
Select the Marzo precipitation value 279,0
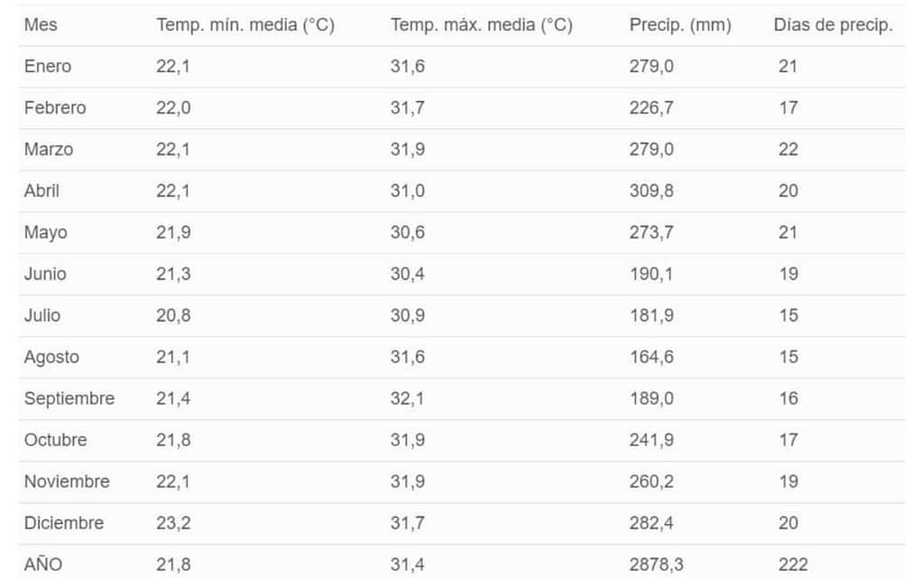[x=651, y=149]
